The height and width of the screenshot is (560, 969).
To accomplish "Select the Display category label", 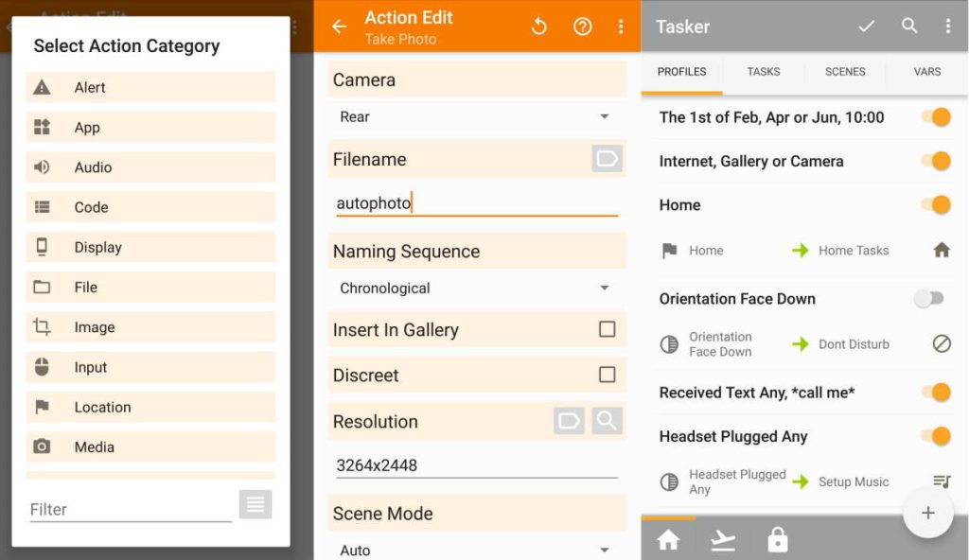I will pos(97,247).
